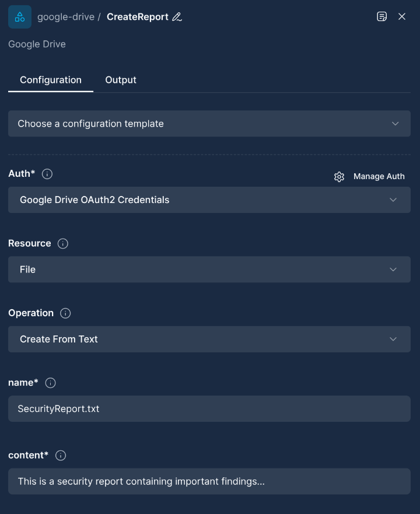420x514 pixels.
Task: Close the CreateReport node panel
Action: [x=402, y=16]
